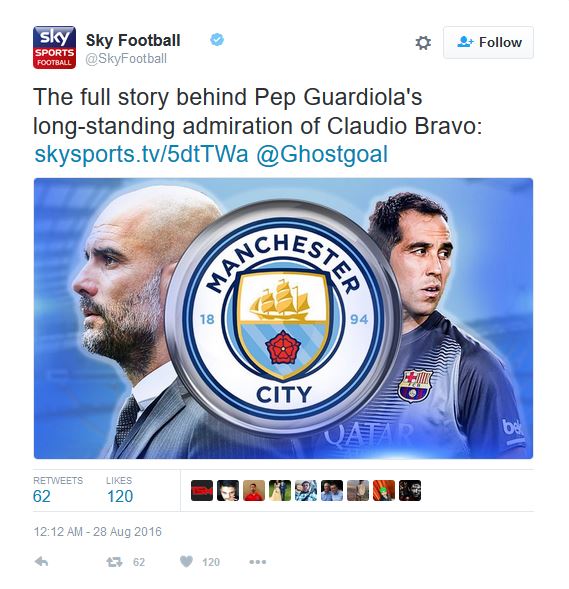This screenshot has width=569, height=589.
Task: Open the @Ghostgoal mention
Action: 322,154
